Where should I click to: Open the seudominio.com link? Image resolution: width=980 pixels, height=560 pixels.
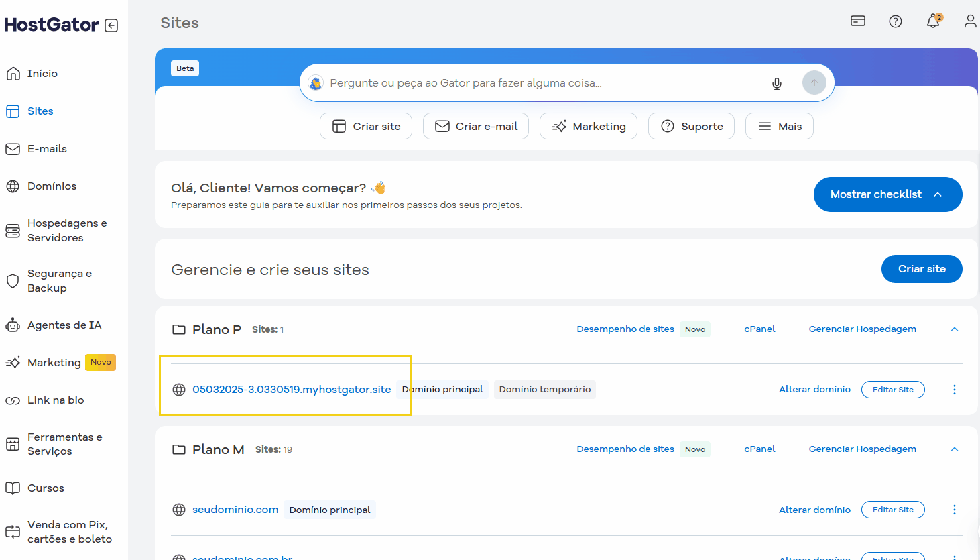pyautogui.click(x=235, y=509)
